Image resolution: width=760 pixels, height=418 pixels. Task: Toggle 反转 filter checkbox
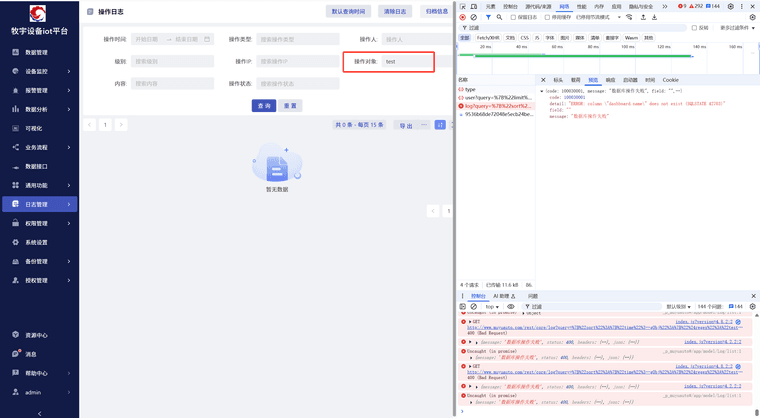pos(694,28)
